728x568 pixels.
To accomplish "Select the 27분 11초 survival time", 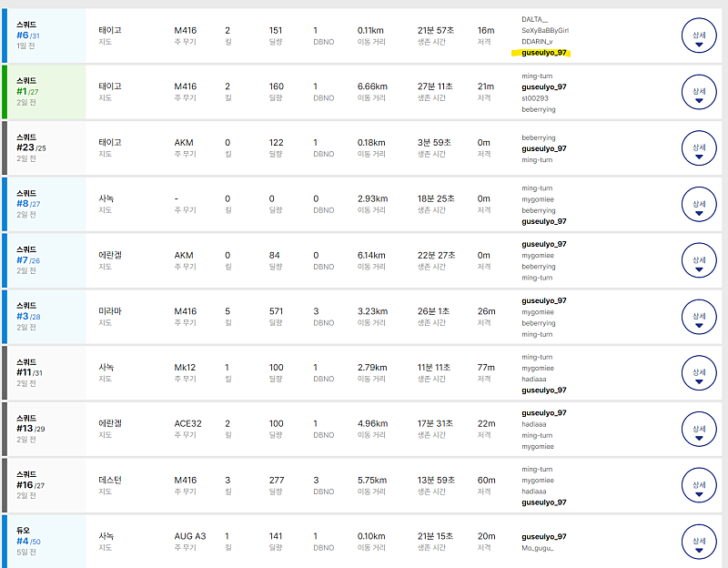I will 435,86.
